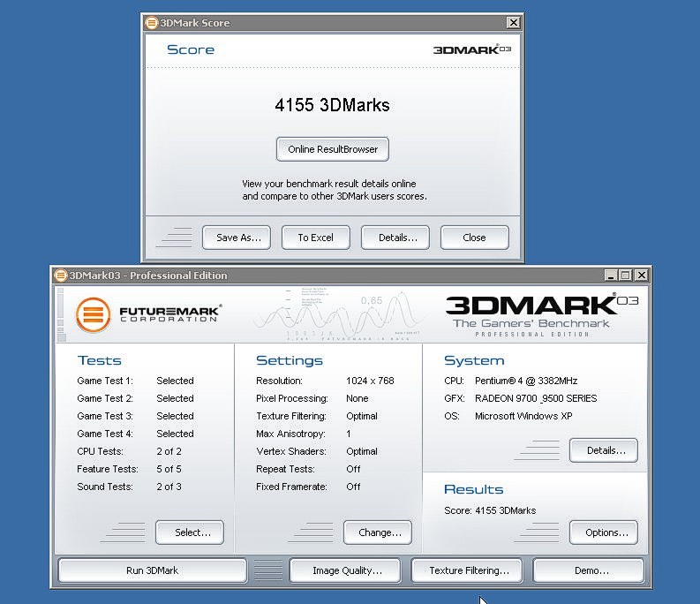Open the Image Quality tool
The width and height of the screenshot is (700, 604).
pyautogui.click(x=345, y=570)
